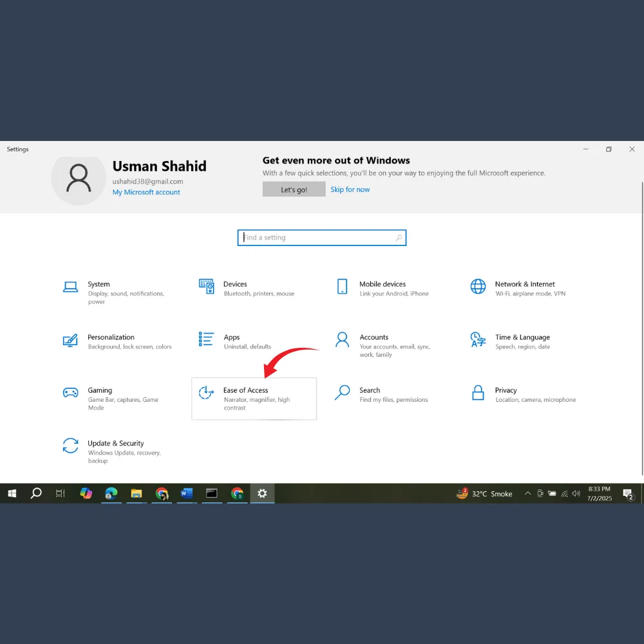644x644 pixels.
Task: Click 'Find my files, permissions' description
Action: [394, 400]
